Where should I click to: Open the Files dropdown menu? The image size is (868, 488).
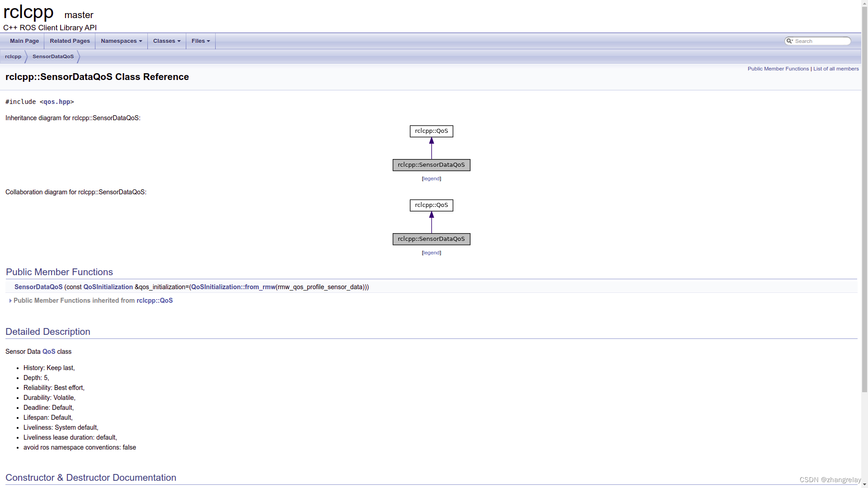tap(200, 41)
